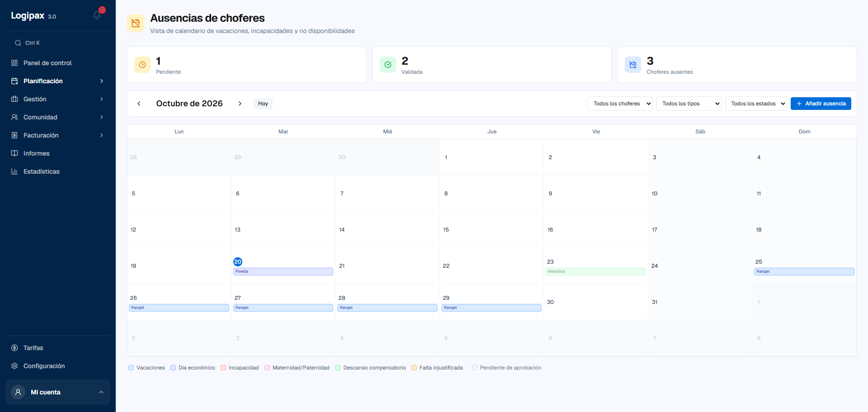
Task: Open Tarifas menu item
Action: [x=58, y=348]
